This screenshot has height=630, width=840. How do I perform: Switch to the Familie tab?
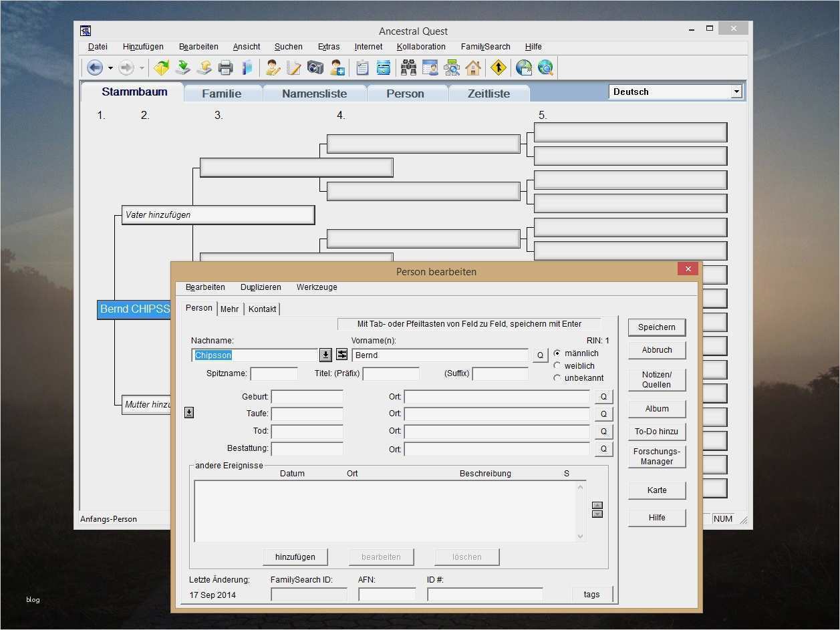(222, 94)
